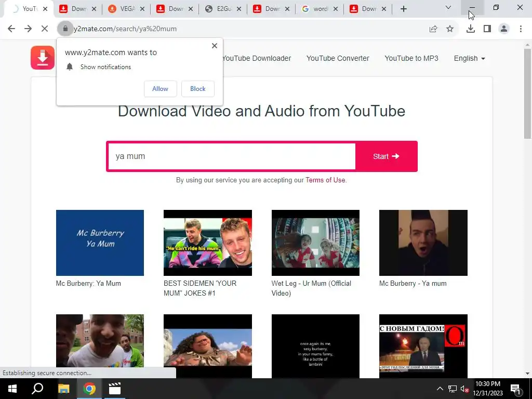Bookmark this page with the star icon
Viewport: 532px width, 399px height.
pos(450,29)
